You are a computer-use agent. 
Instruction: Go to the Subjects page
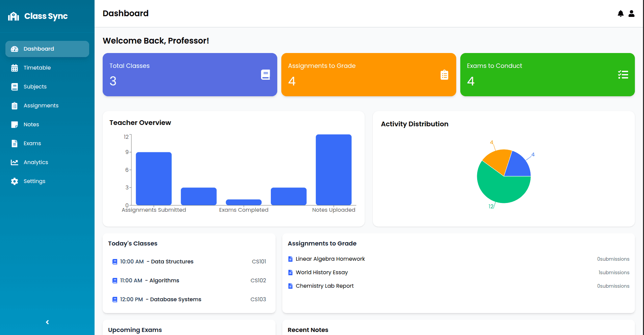[x=35, y=87]
